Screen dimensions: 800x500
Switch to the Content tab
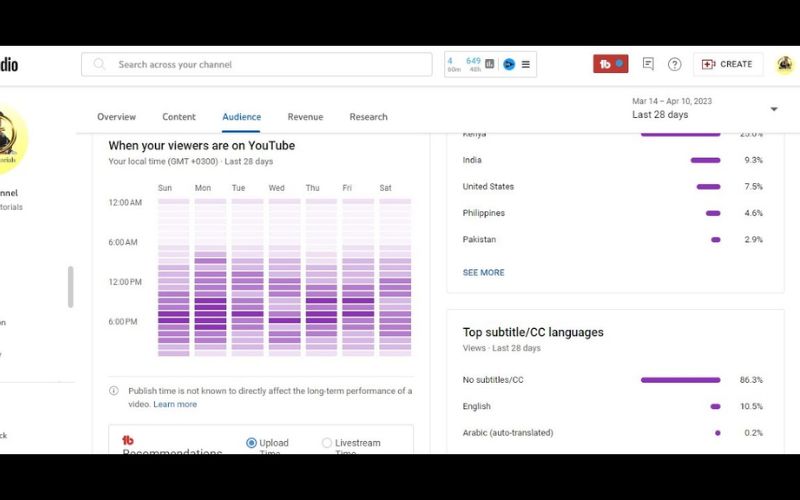click(179, 117)
